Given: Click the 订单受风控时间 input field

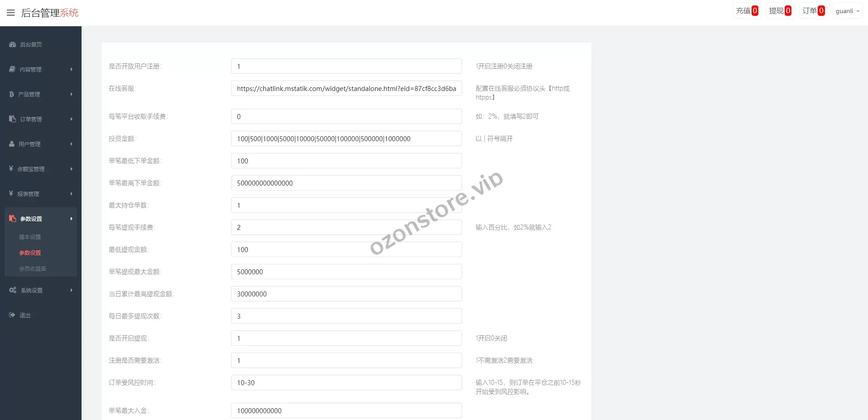Looking at the screenshot, I should click(x=346, y=383).
